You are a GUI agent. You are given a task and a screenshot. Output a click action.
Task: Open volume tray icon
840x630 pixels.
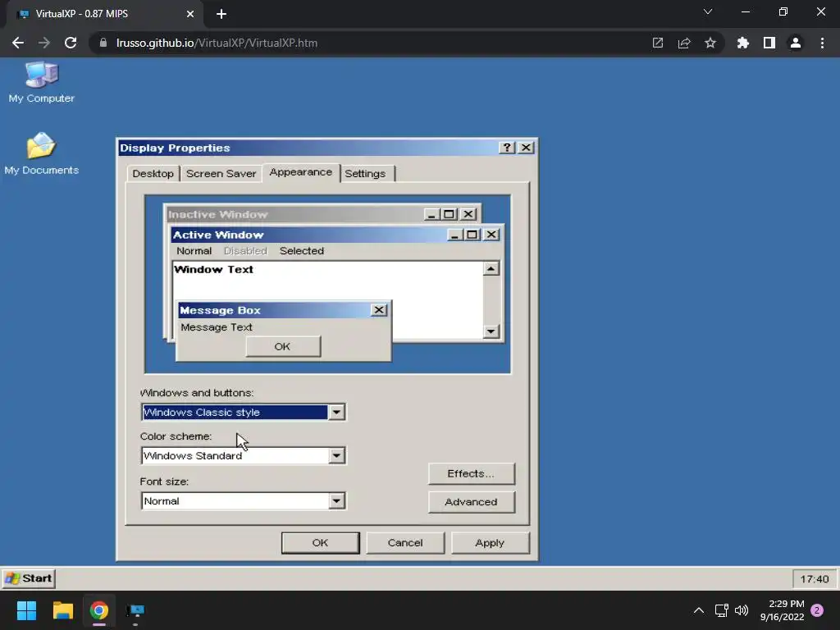[x=742, y=610]
